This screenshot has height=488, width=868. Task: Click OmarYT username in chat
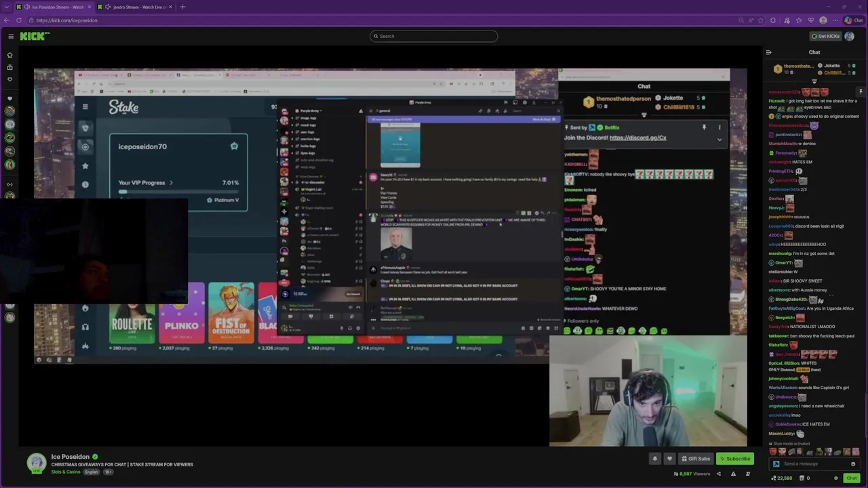pyautogui.click(x=783, y=263)
